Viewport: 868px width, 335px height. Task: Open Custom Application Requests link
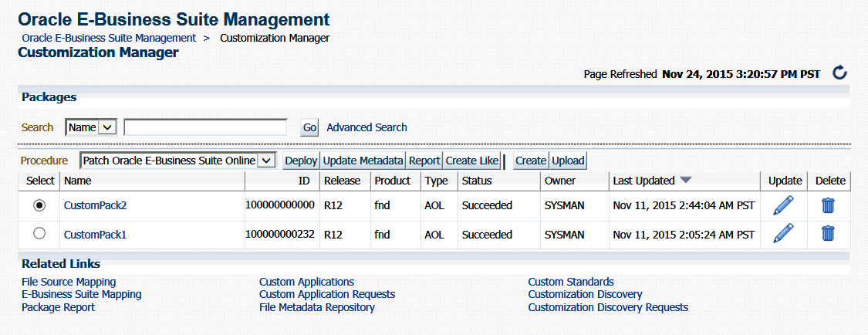(327, 294)
